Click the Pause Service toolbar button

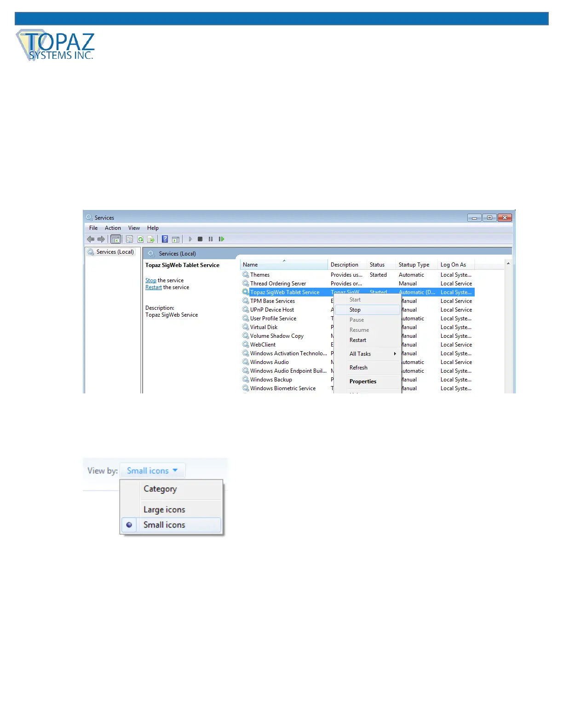tap(211, 239)
